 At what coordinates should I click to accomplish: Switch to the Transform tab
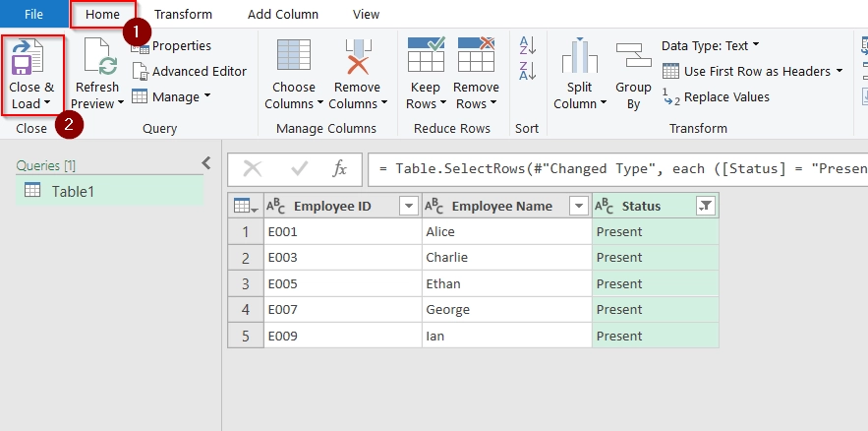(x=183, y=15)
